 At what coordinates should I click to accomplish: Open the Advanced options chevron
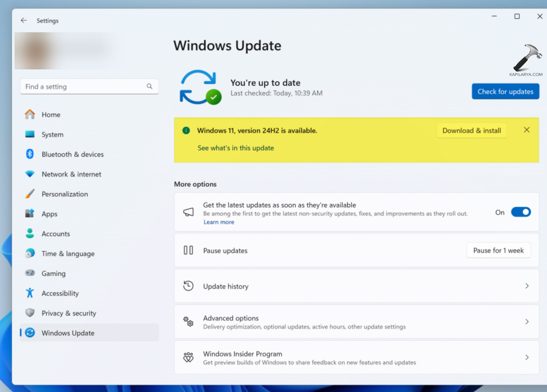[527, 322]
